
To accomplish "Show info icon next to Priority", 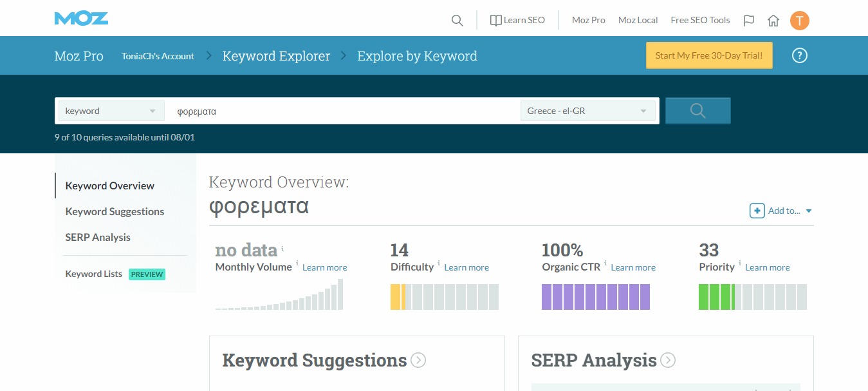I will 740,263.
